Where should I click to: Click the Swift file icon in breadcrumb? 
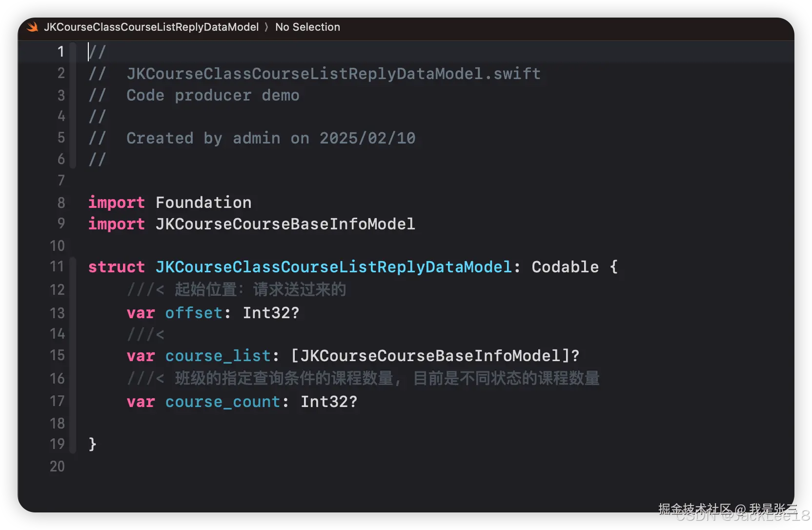(x=33, y=27)
